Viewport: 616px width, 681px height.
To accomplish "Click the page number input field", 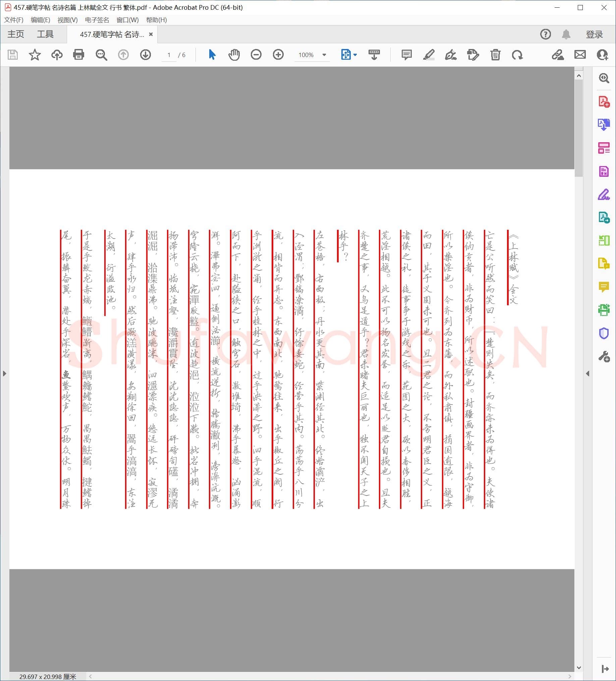I will tap(169, 55).
